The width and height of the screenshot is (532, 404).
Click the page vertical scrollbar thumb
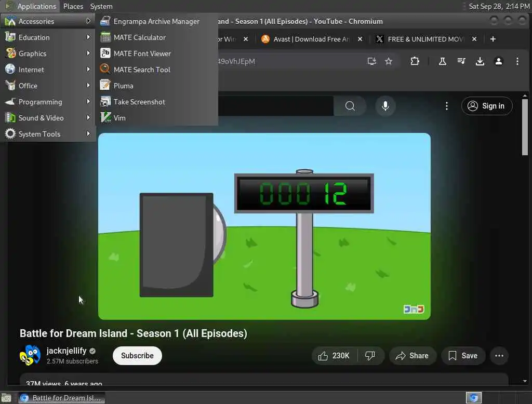click(x=525, y=127)
